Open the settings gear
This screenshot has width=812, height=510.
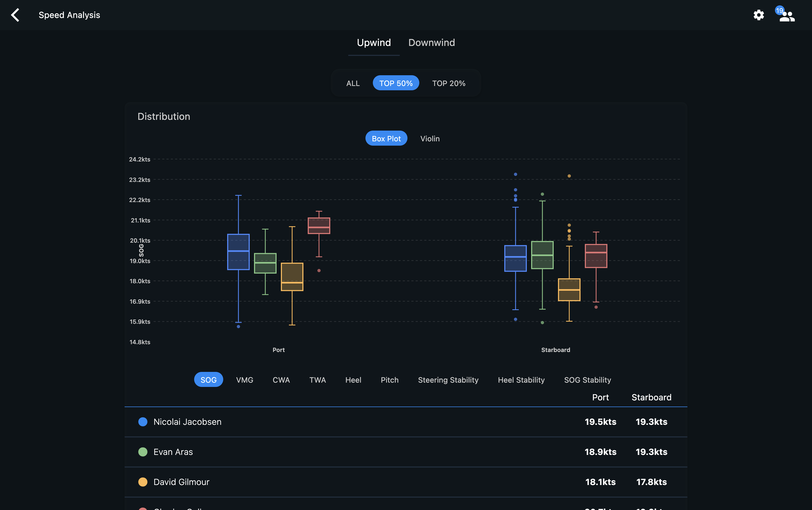[759, 15]
